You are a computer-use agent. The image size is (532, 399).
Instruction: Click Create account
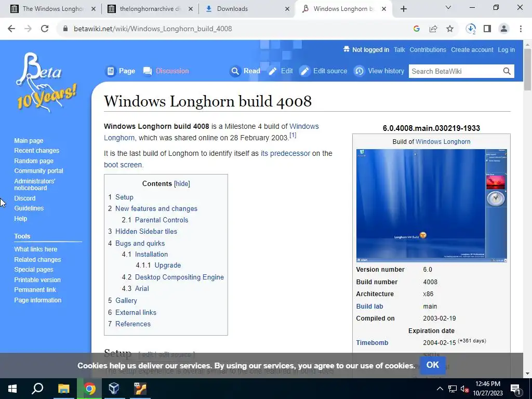point(472,49)
